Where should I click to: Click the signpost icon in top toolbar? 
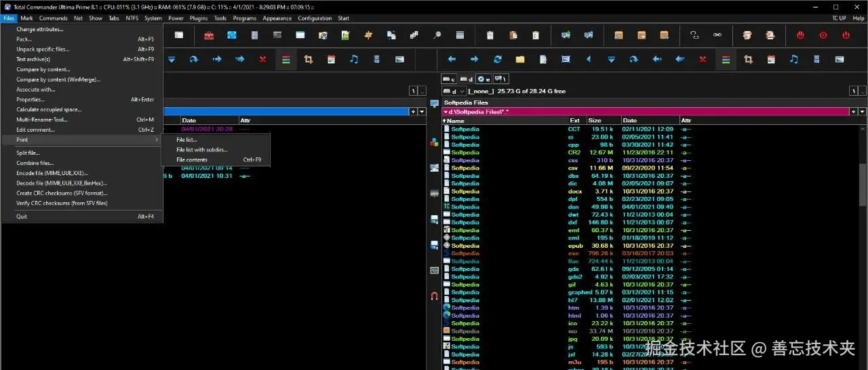pos(368,35)
